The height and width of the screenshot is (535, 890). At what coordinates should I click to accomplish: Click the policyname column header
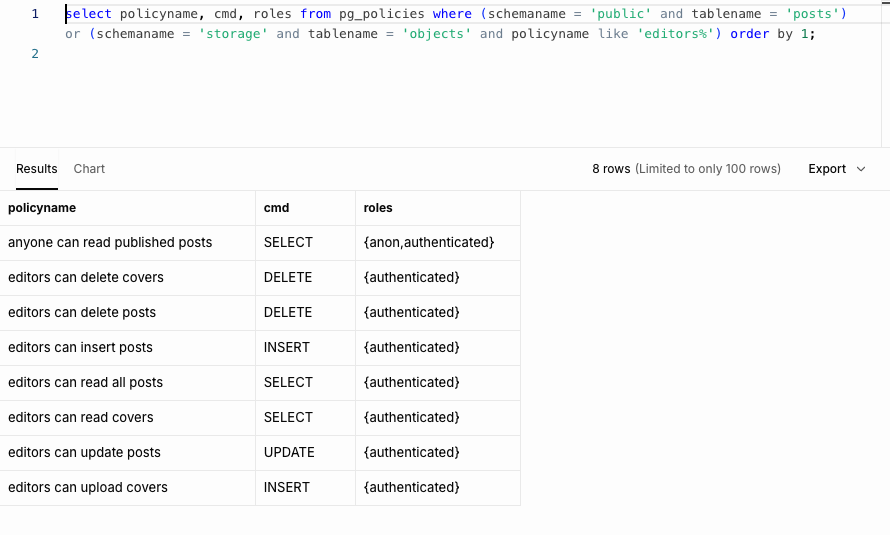click(x=128, y=208)
